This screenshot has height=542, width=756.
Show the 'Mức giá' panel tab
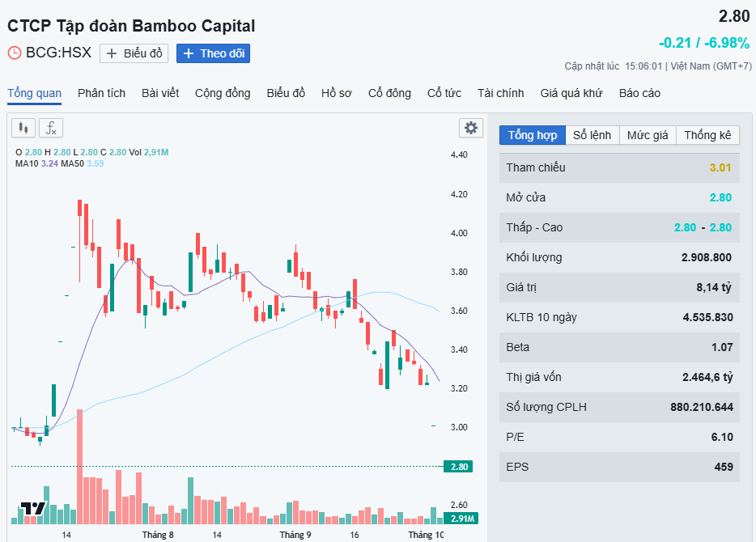coord(648,135)
